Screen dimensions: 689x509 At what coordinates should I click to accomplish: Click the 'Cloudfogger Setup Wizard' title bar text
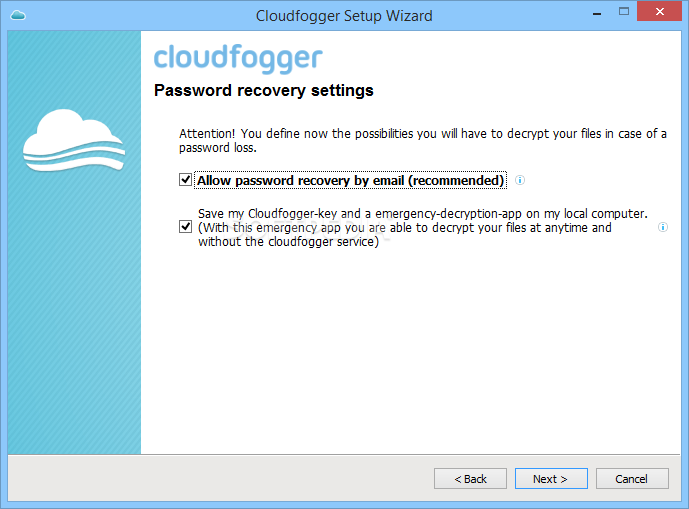point(344,16)
